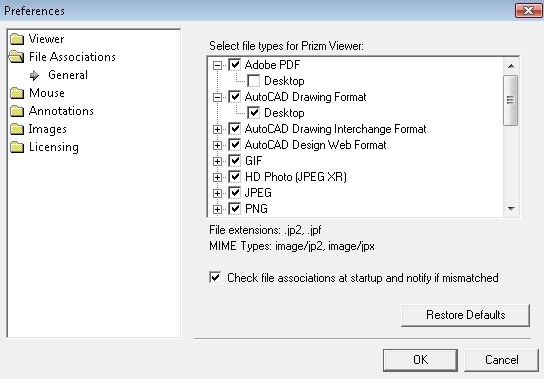Confirm with the OK button
544x379 pixels.
(x=420, y=360)
